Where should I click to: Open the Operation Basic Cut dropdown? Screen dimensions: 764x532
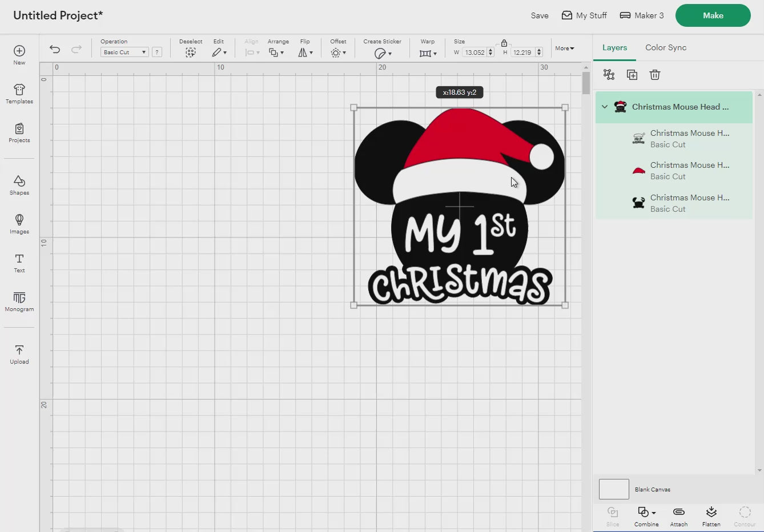(x=124, y=52)
